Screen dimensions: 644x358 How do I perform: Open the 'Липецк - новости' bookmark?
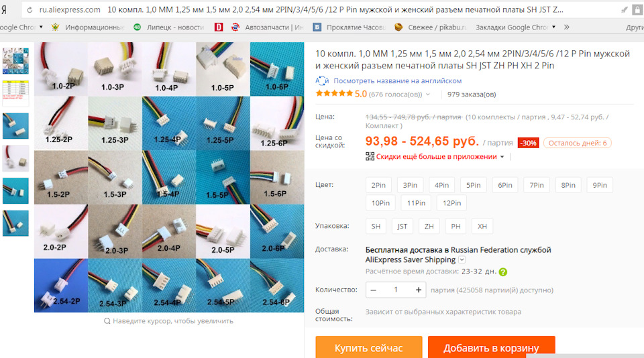coord(169,27)
